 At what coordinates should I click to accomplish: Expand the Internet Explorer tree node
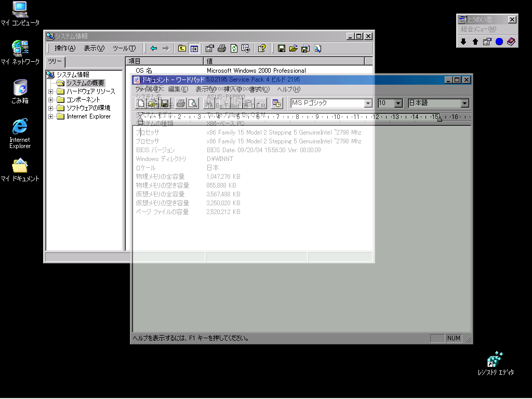click(x=50, y=116)
